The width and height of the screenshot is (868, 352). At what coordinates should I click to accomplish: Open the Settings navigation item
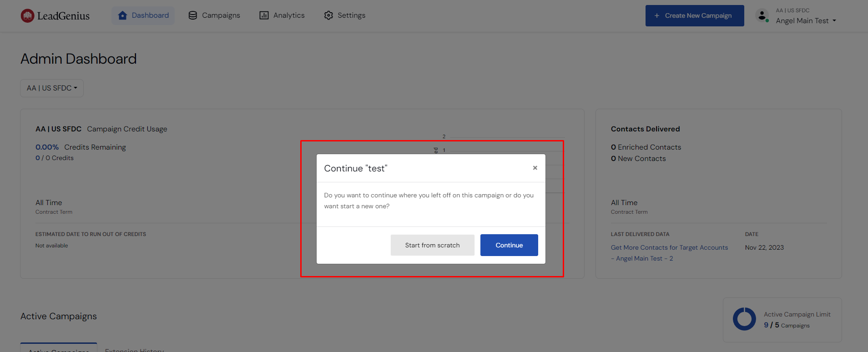coord(351,15)
